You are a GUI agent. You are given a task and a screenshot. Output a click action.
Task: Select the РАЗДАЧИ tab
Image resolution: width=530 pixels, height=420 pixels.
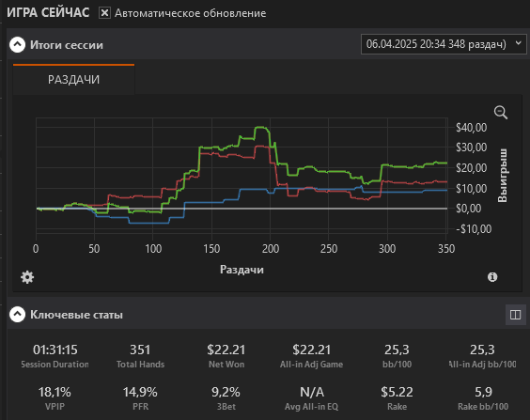73,80
